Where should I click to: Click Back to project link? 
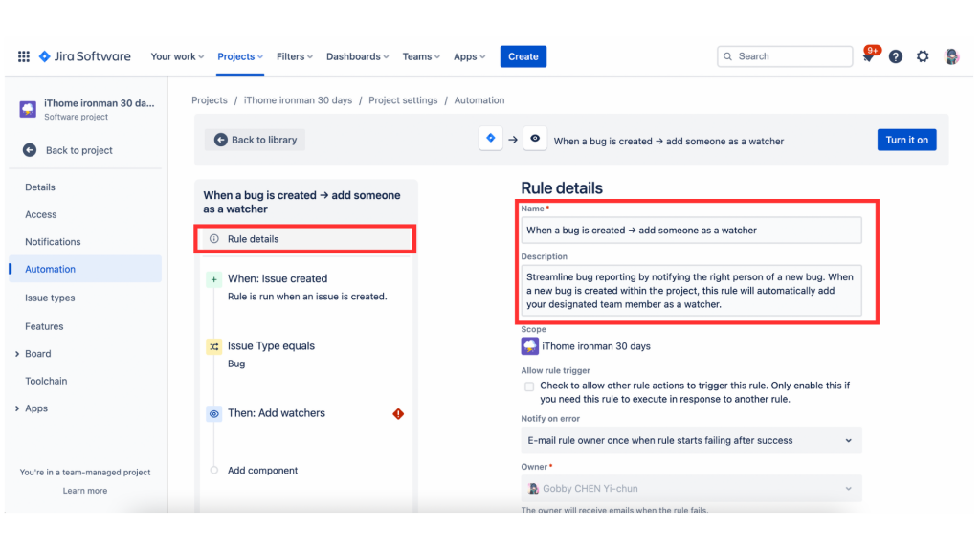pyautogui.click(x=78, y=150)
